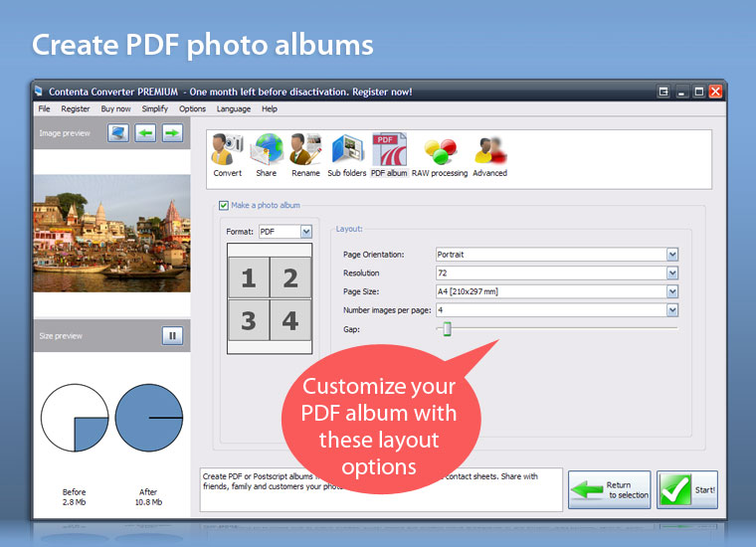Click Return to selection button
The image size is (756, 547).
pos(610,489)
